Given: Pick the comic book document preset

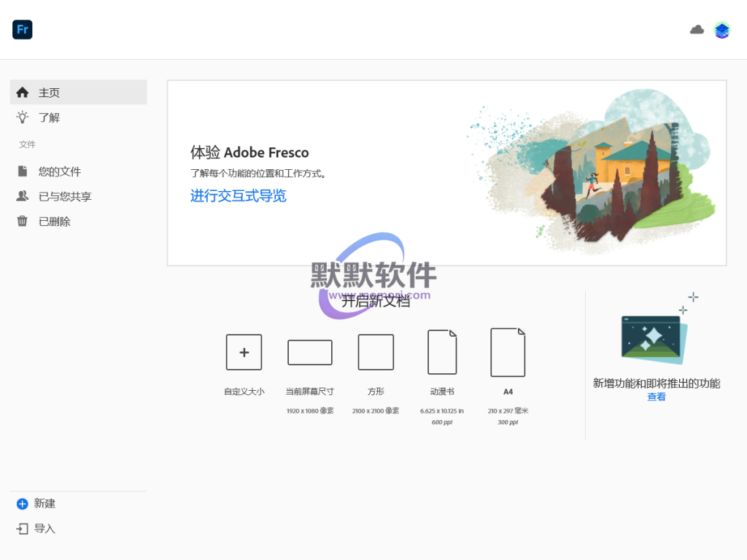Looking at the screenshot, I should (442, 352).
